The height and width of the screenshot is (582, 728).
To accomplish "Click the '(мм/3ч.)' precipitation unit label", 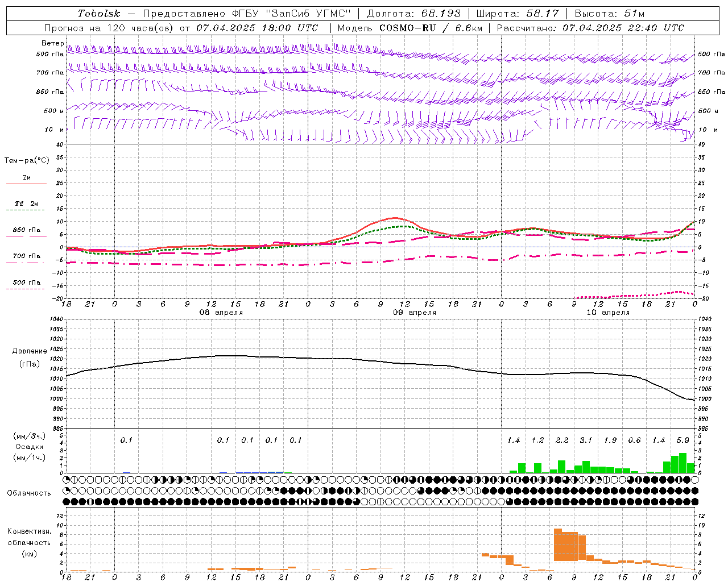I will pos(29,436).
